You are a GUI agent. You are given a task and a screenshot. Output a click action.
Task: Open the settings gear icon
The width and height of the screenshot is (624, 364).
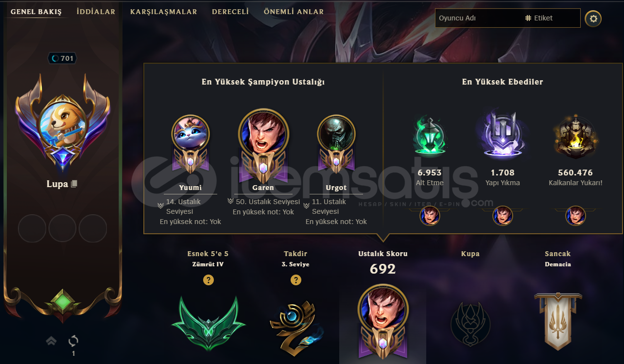coord(593,19)
